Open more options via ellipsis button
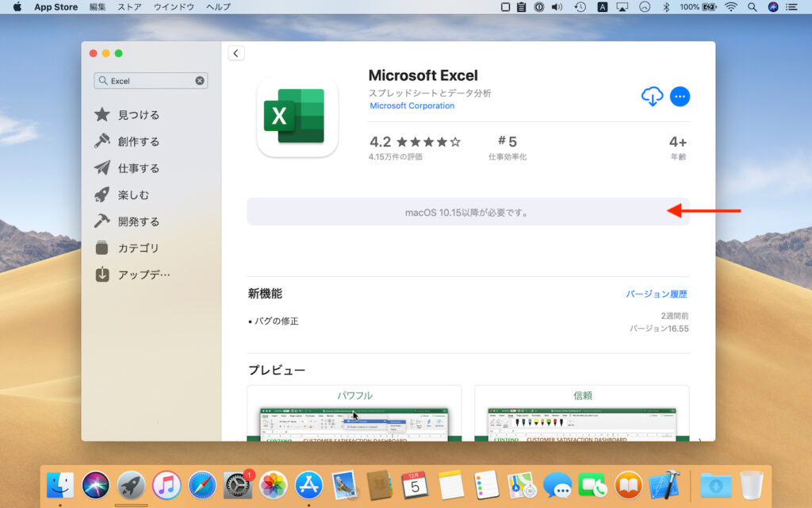 click(680, 96)
